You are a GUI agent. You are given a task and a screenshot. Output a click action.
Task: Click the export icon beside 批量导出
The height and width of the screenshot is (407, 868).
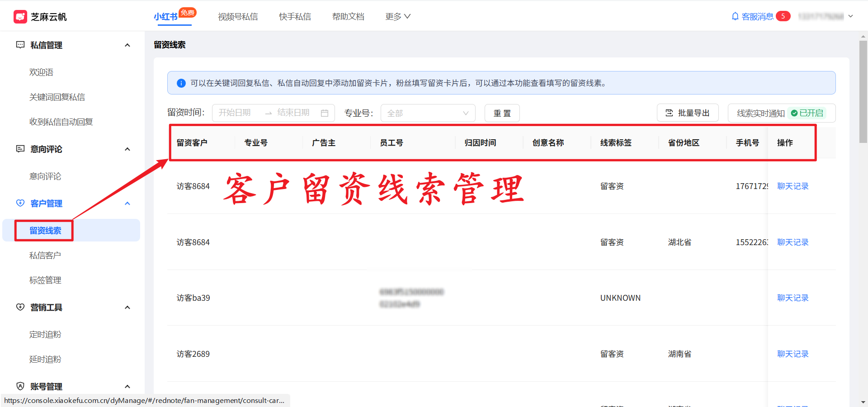click(670, 113)
